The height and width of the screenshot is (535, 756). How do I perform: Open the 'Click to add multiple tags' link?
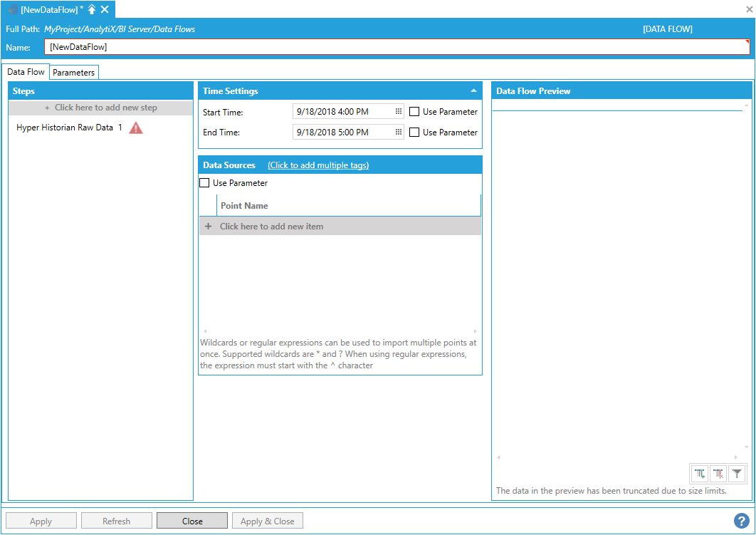[x=318, y=165]
